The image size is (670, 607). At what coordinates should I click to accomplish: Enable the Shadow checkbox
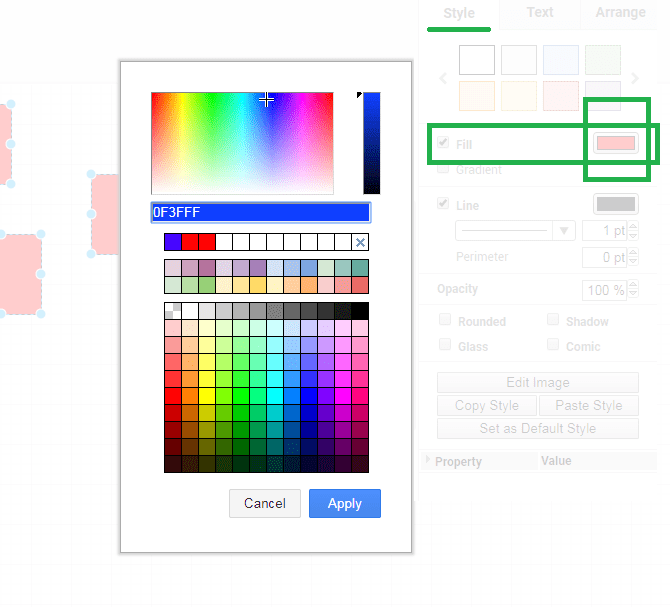tap(553, 320)
